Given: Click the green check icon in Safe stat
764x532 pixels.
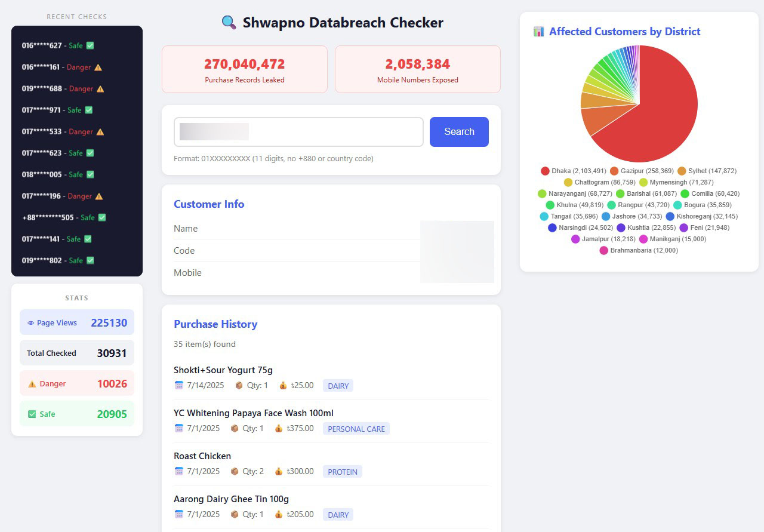Looking at the screenshot, I should (32, 414).
